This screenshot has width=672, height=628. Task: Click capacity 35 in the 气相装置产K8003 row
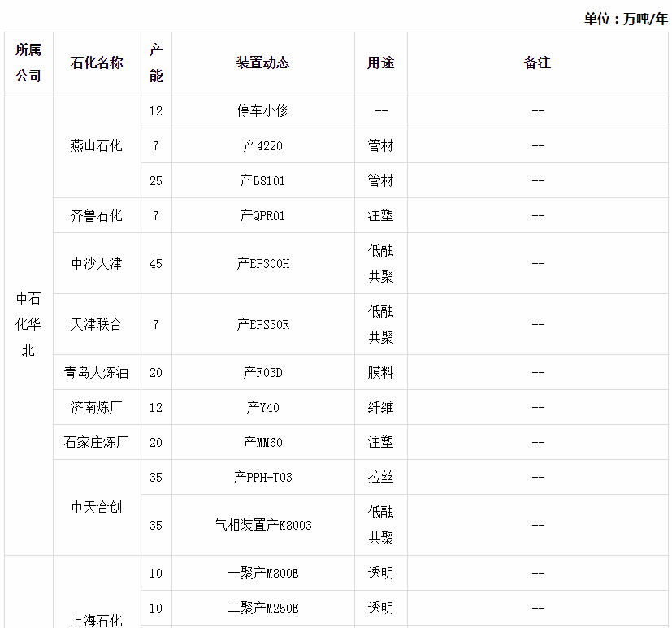click(156, 525)
